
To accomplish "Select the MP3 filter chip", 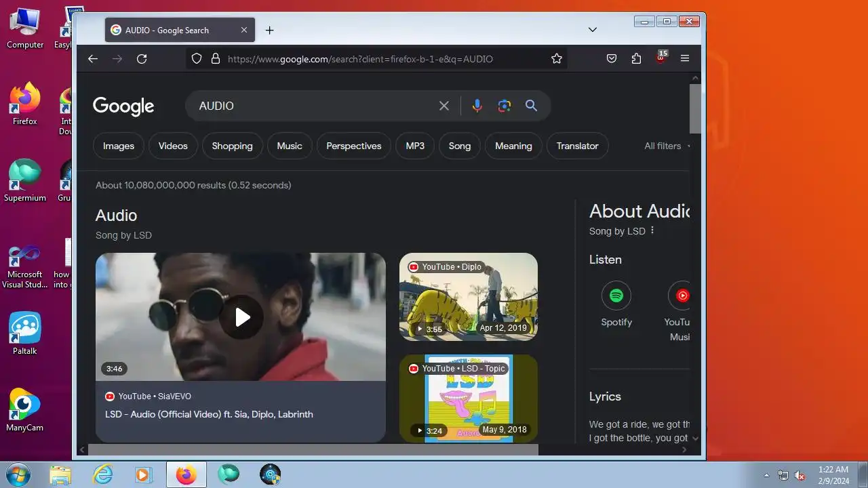I will [415, 146].
